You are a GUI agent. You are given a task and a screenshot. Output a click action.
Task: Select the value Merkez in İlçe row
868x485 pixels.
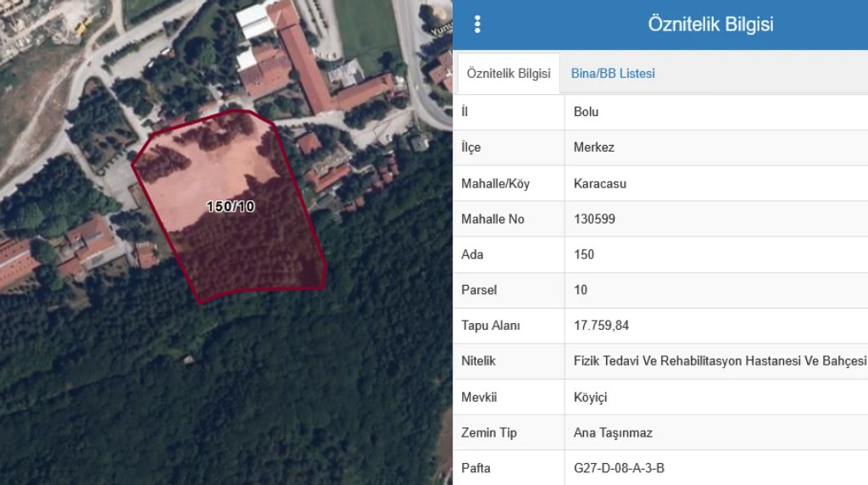click(594, 148)
